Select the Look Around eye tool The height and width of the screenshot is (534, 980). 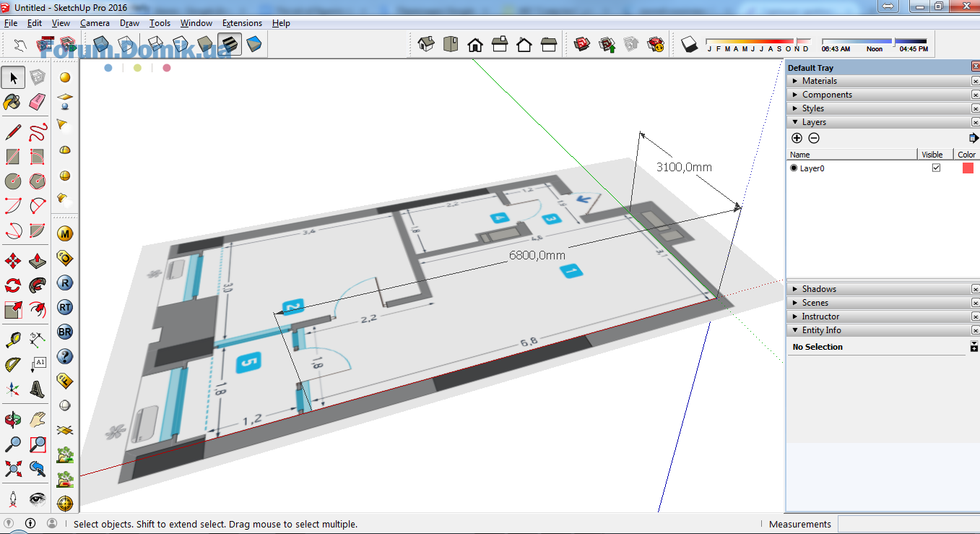pyautogui.click(x=38, y=499)
